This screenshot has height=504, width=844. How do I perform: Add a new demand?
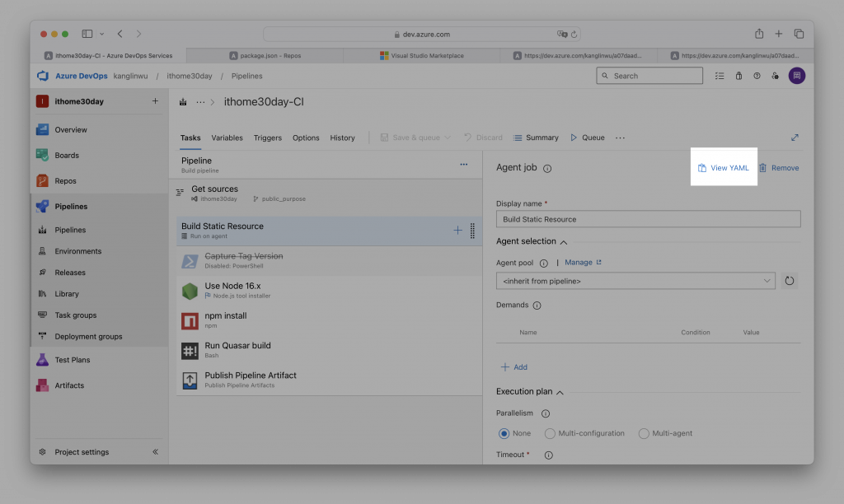tap(514, 366)
